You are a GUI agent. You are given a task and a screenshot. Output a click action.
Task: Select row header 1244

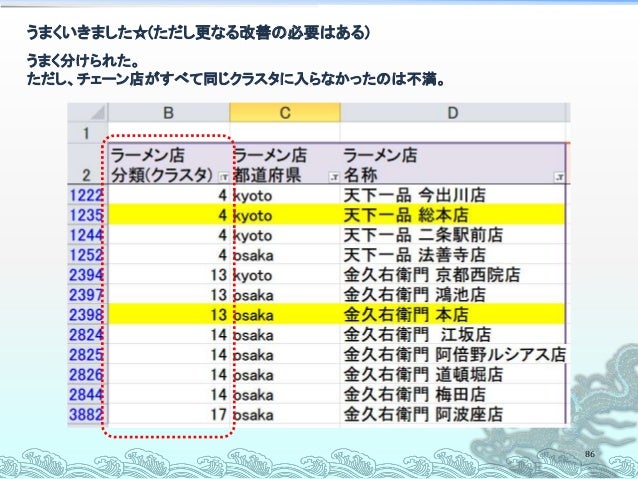(86, 235)
